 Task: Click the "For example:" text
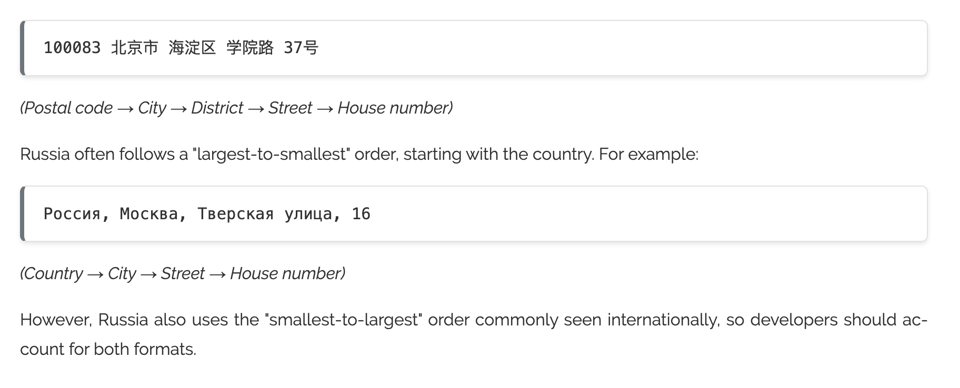coord(648,154)
